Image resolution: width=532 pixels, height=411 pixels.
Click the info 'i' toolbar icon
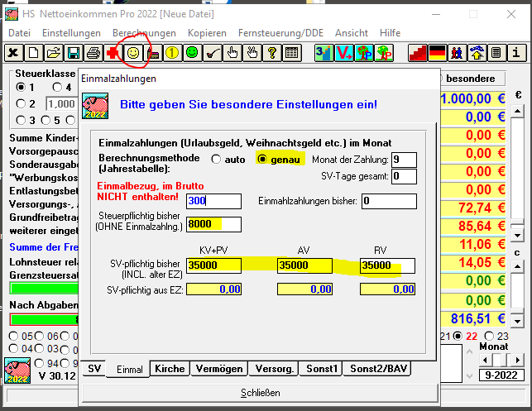(x=516, y=52)
